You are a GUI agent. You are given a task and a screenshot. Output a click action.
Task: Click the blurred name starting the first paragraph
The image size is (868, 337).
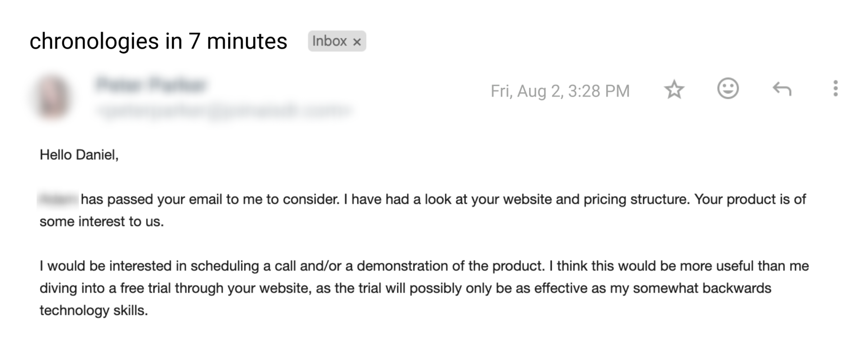[58, 199]
